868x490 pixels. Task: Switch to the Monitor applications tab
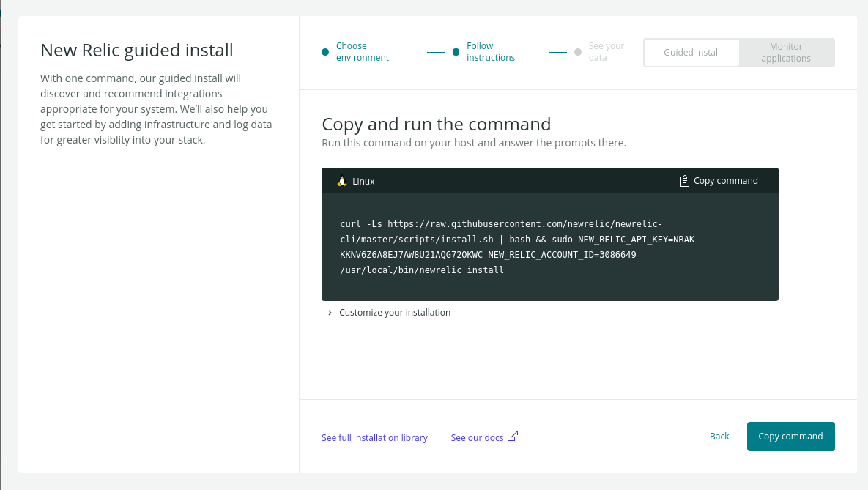click(x=786, y=53)
